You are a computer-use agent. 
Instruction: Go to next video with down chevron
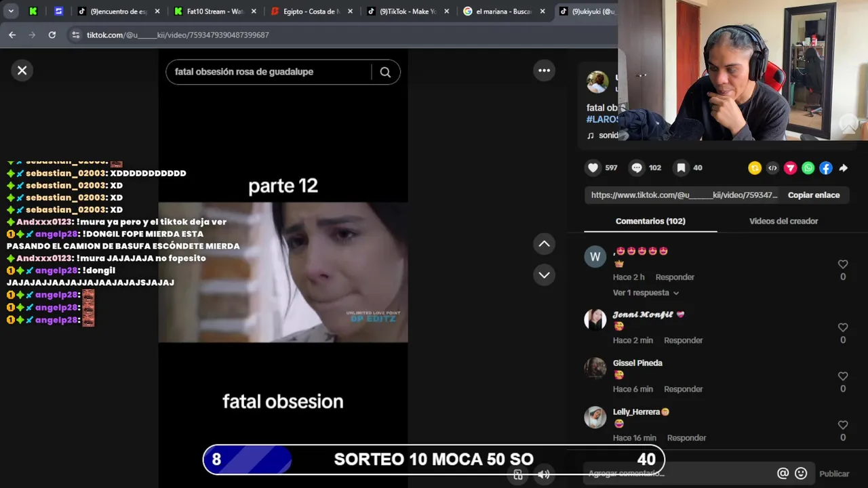coord(544,275)
